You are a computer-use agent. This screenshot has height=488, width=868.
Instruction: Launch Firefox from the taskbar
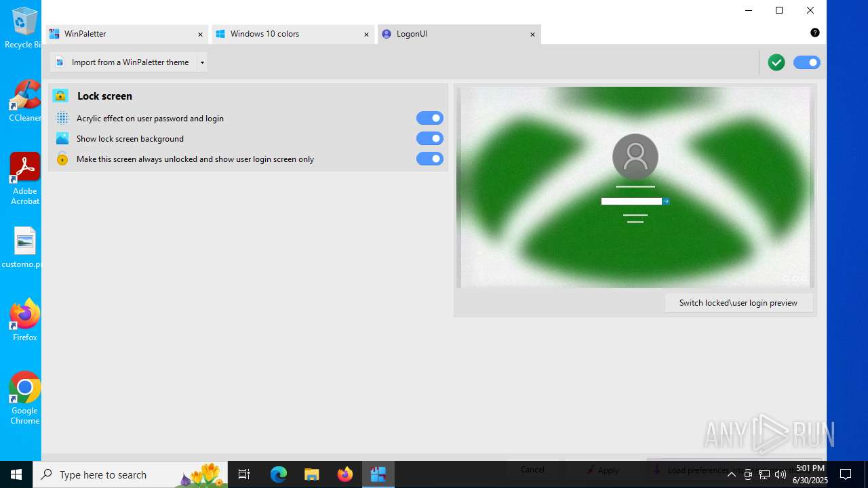pos(344,474)
